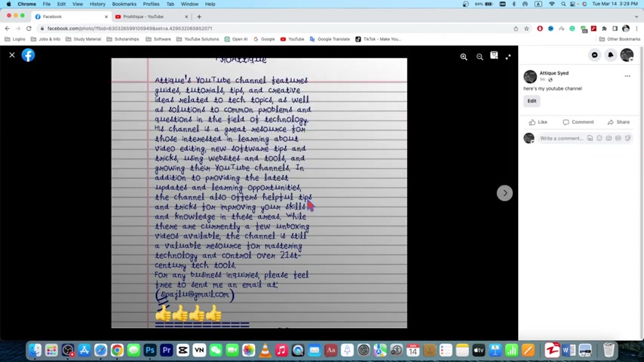The height and width of the screenshot is (362, 644).
Task: Close the ProAttique YouTube tab
Action: coord(186,17)
